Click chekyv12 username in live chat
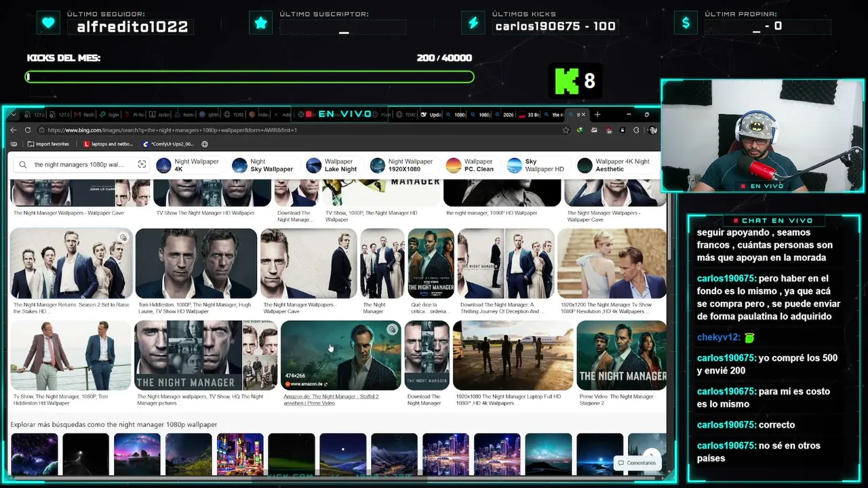 pos(719,338)
